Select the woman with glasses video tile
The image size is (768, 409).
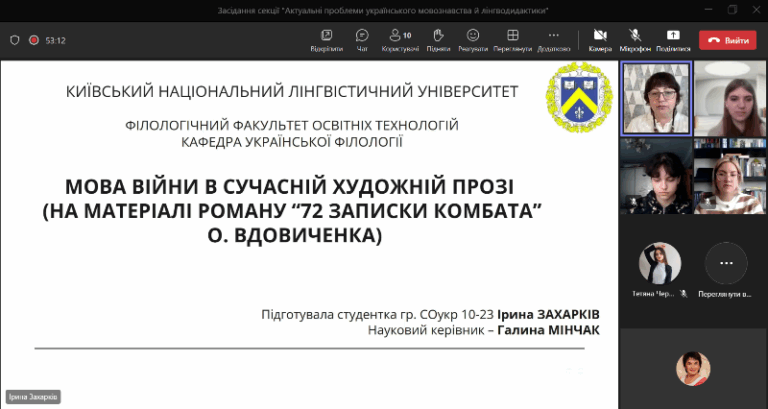click(x=656, y=98)
